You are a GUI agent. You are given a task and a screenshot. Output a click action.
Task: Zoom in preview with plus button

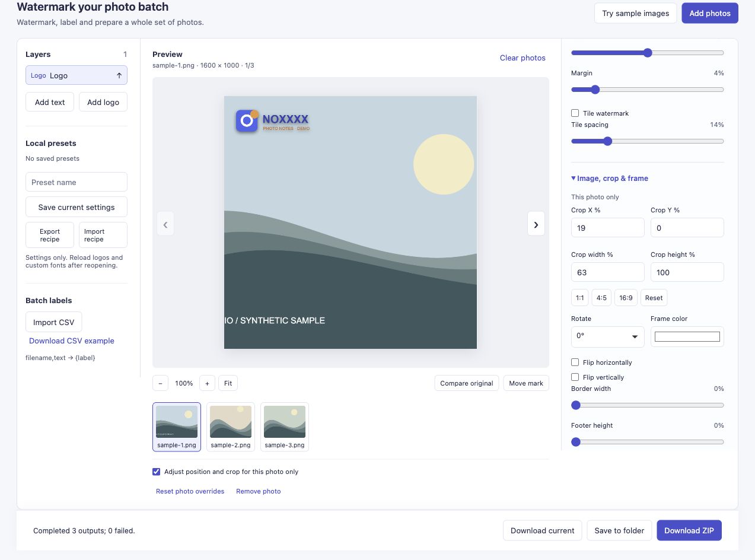(207, 383)
